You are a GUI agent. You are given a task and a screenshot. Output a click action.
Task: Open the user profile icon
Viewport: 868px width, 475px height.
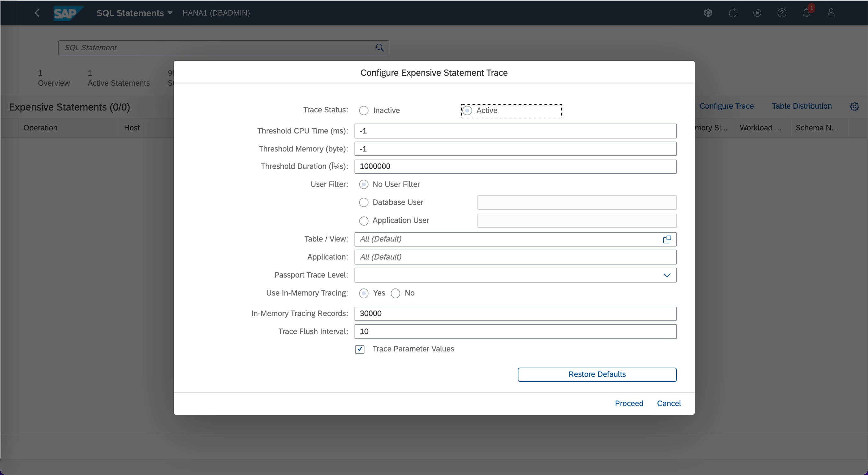(831, 13)
